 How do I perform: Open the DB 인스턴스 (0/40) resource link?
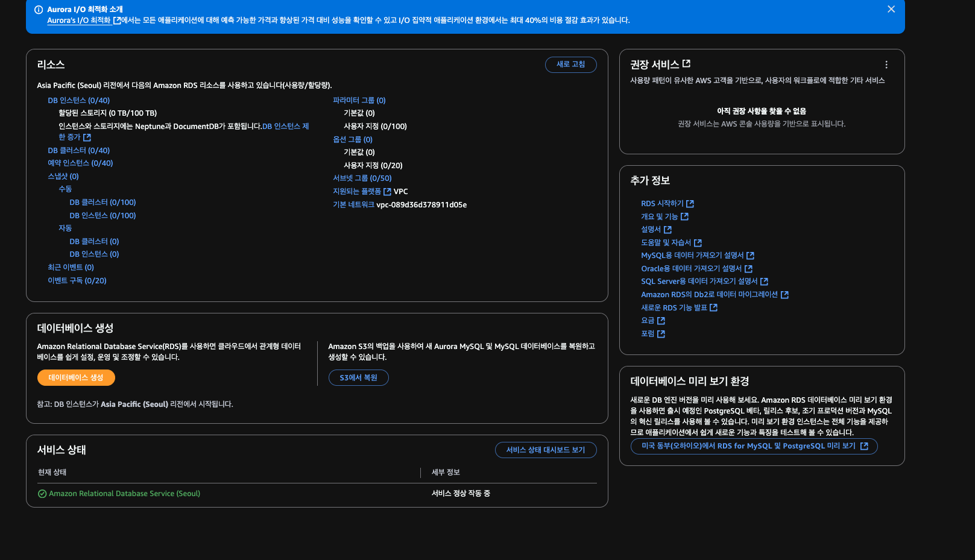click(77, 100)
